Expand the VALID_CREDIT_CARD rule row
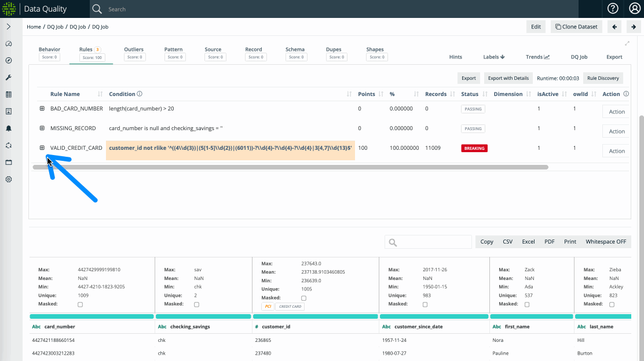Image resolution: width=644 pixels, height=361 pixels. [42, 148]
